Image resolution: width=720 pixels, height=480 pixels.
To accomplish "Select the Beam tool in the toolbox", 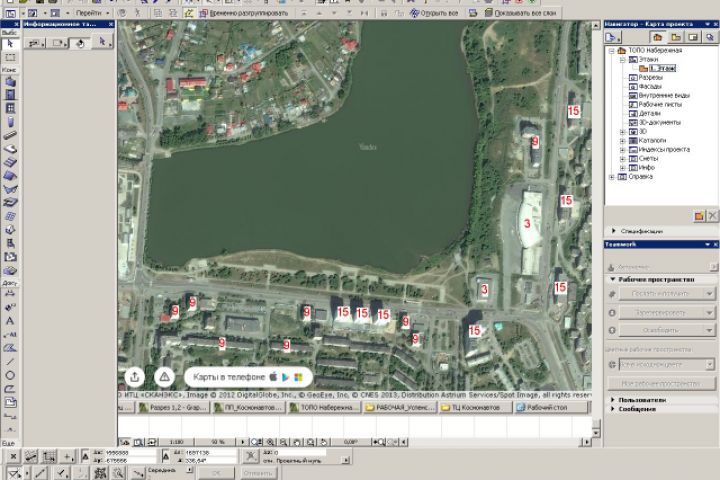I will 10,136.
